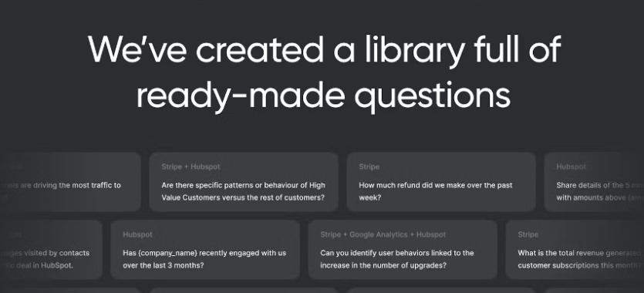Viewport: 644px width, 293px height.
Task: Open the "Share details of the 5" Hubspot card
Action: (594, 182)
